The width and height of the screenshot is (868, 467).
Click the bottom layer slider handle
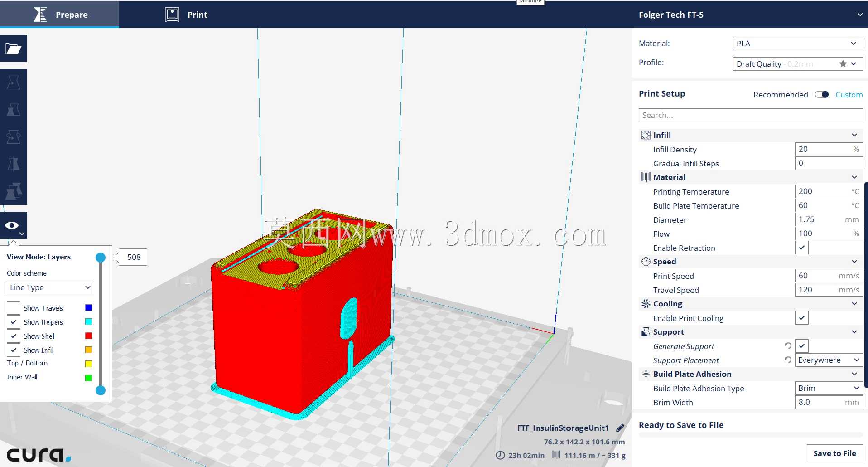click(x=101, y=390)
